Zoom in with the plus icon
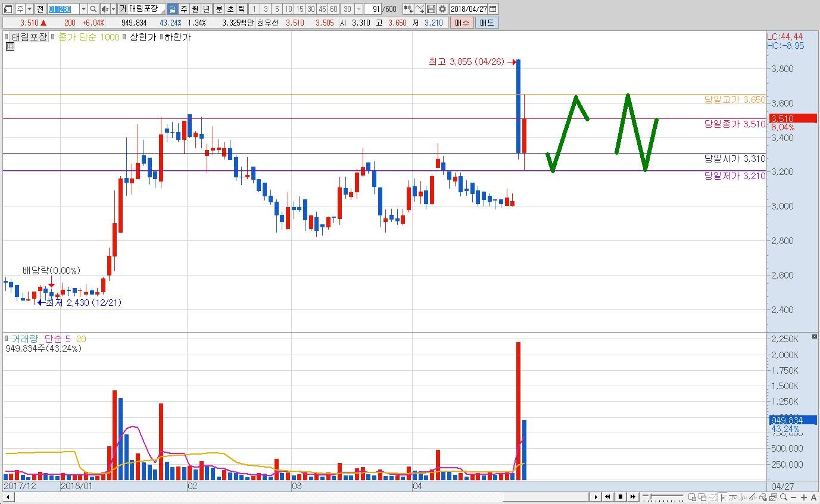The height and width of the screenshot is (504, 820). click(803, 497)
